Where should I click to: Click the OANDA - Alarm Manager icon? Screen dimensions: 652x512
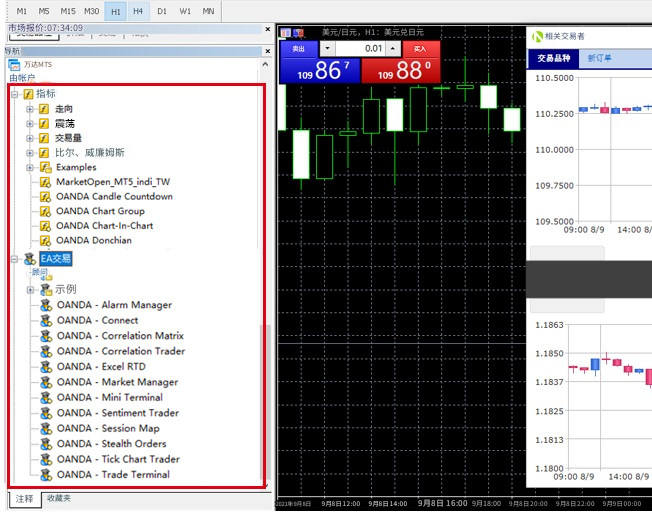click(x=46, y=305)
